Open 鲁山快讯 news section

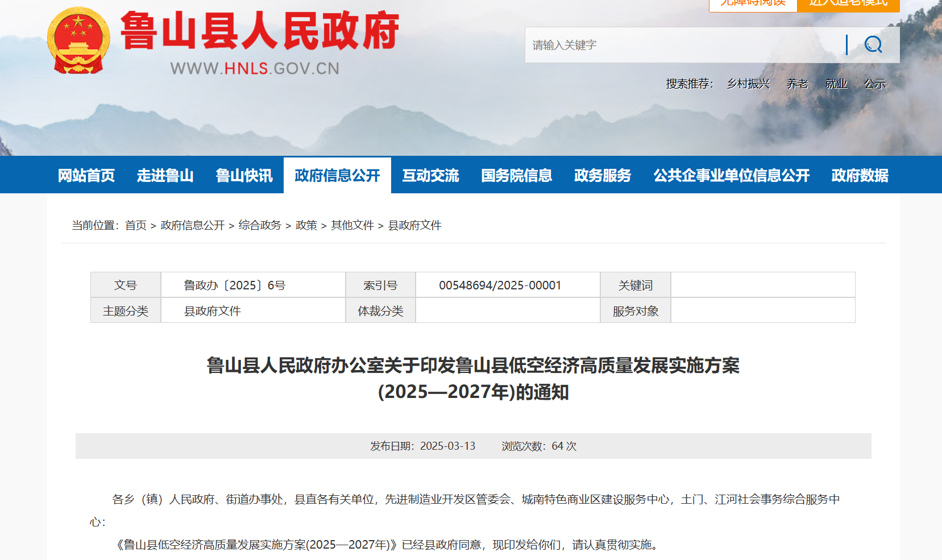tap(244, 175)
